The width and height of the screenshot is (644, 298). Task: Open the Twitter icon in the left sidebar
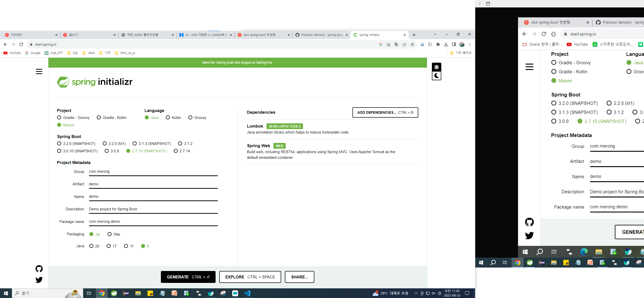coord(39,280)
